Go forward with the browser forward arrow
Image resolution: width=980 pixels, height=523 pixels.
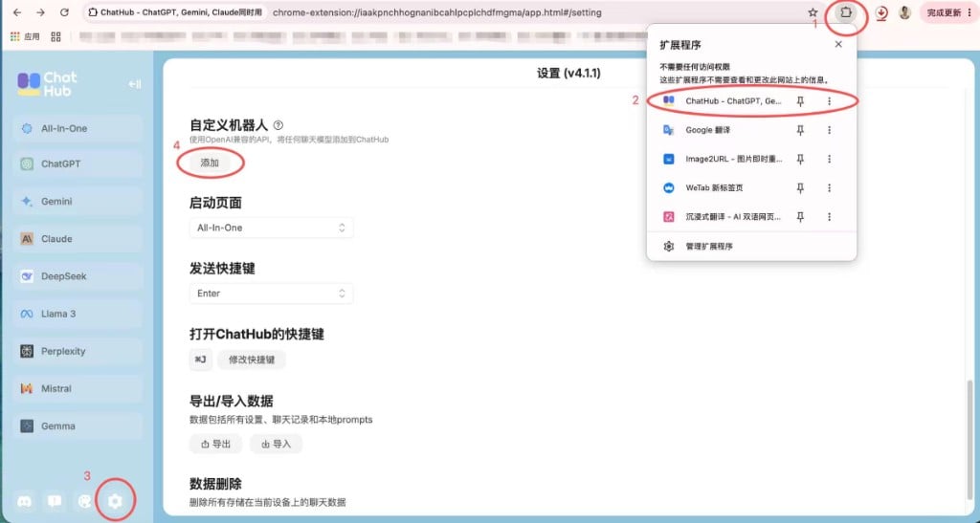click(x=40, y=12)
